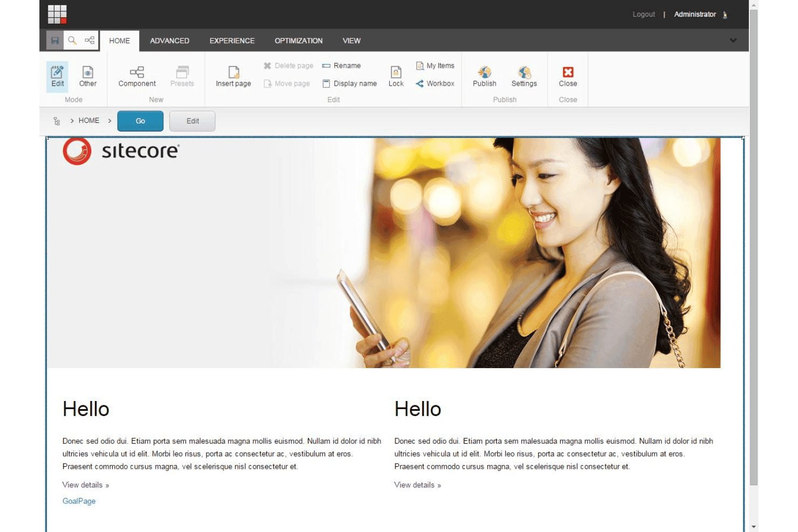The width and height of the screenshot is (798, 532).
Task: Expand the chevron before HOME breadcrumb
Action: click(72, 121)
